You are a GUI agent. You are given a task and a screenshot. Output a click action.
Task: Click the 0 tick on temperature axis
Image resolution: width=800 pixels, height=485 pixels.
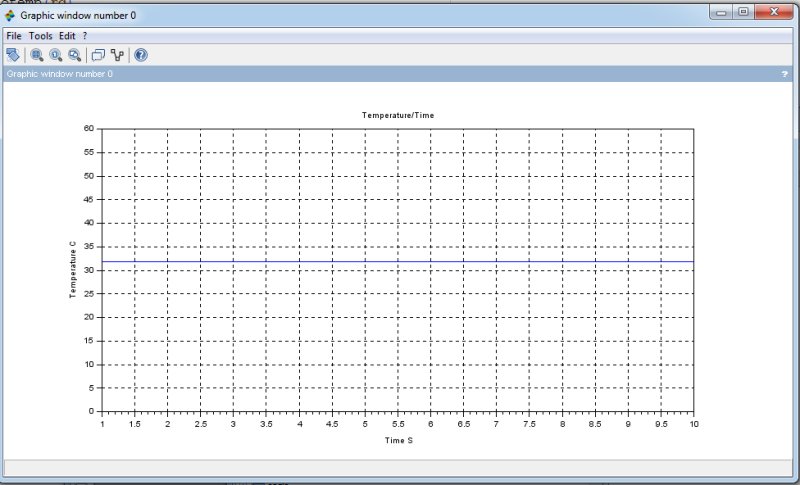91,411
